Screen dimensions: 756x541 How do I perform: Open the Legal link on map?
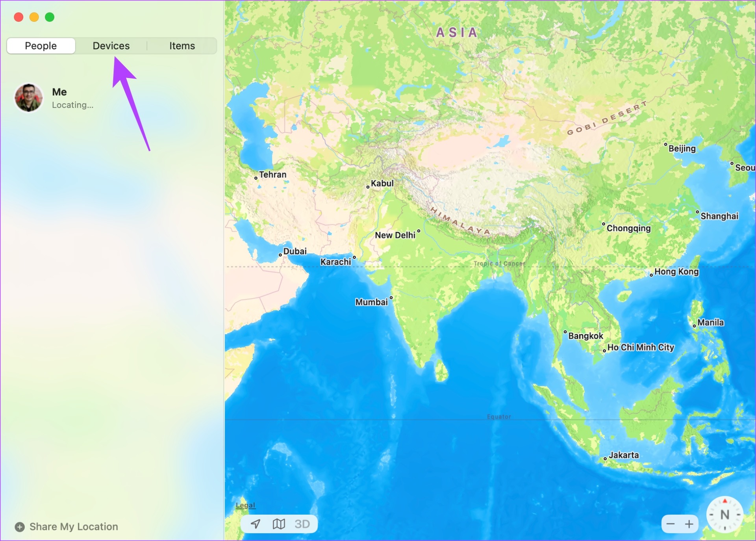245,505
